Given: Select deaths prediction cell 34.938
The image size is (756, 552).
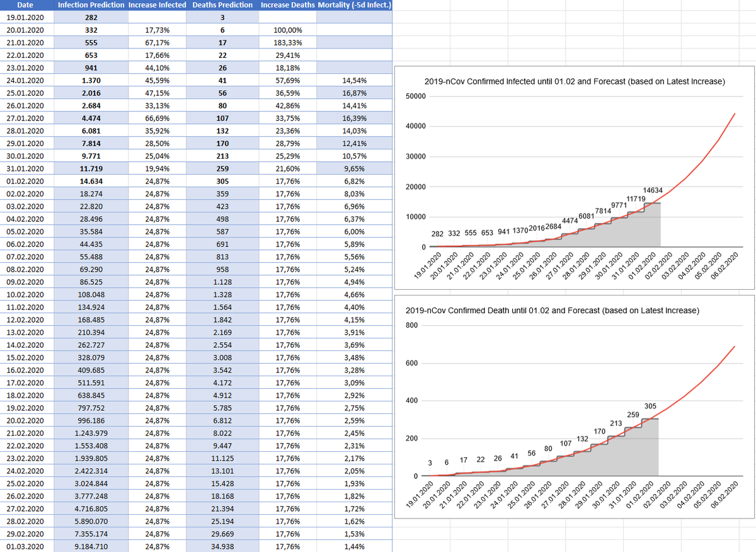Looking at the screenshot, I should coord(222,546).
